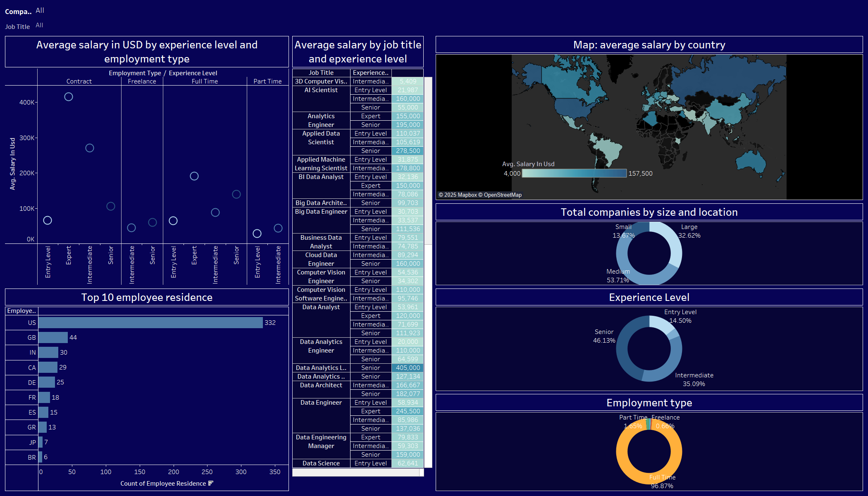Click the Avg Salary In Usd color legend gradient
This screenshot has width=868, height=496.
pos(575,173)
